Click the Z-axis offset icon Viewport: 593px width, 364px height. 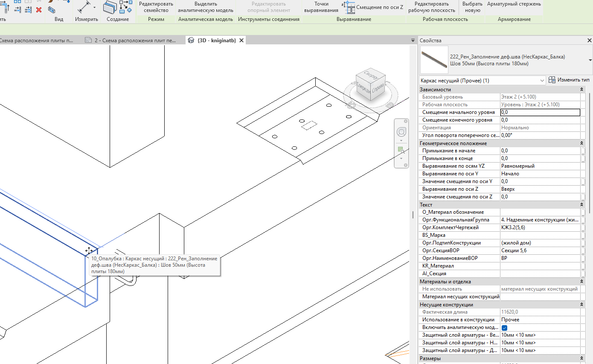(349, 7)
